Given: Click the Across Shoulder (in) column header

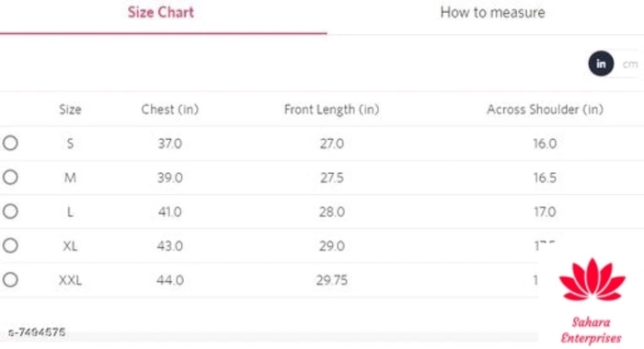Looking at the screenshot, I should click(545, 110).
